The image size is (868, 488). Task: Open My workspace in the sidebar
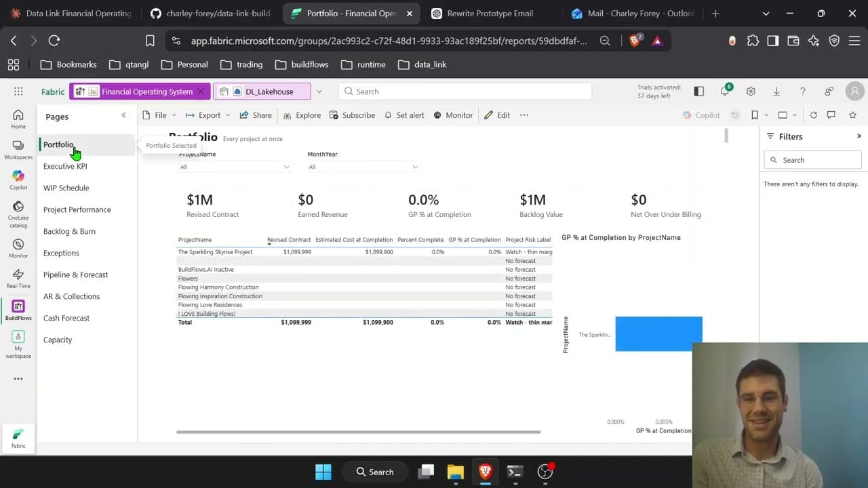(x=18, y=344)
